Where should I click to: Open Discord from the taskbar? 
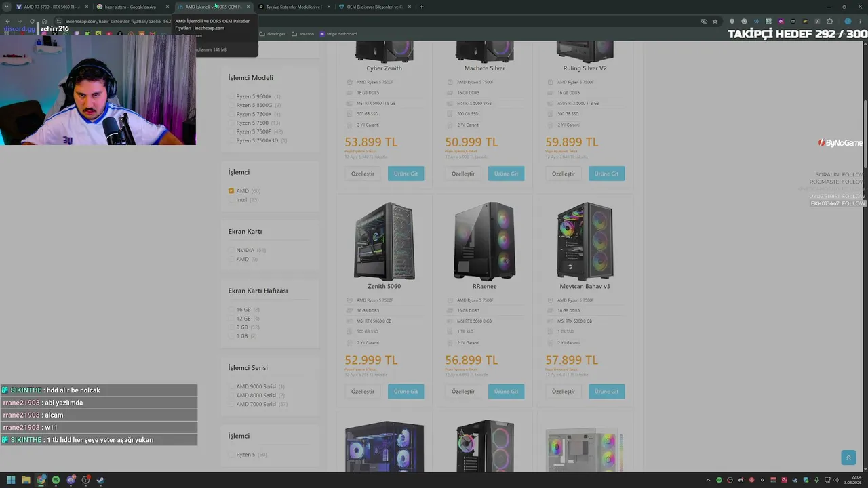pos(71,480)
